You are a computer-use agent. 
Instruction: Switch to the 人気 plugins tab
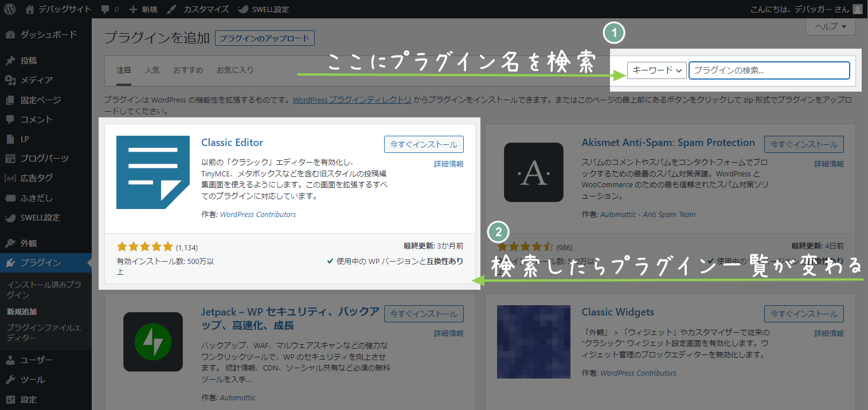pyautogui.click(x=153, y=69)
